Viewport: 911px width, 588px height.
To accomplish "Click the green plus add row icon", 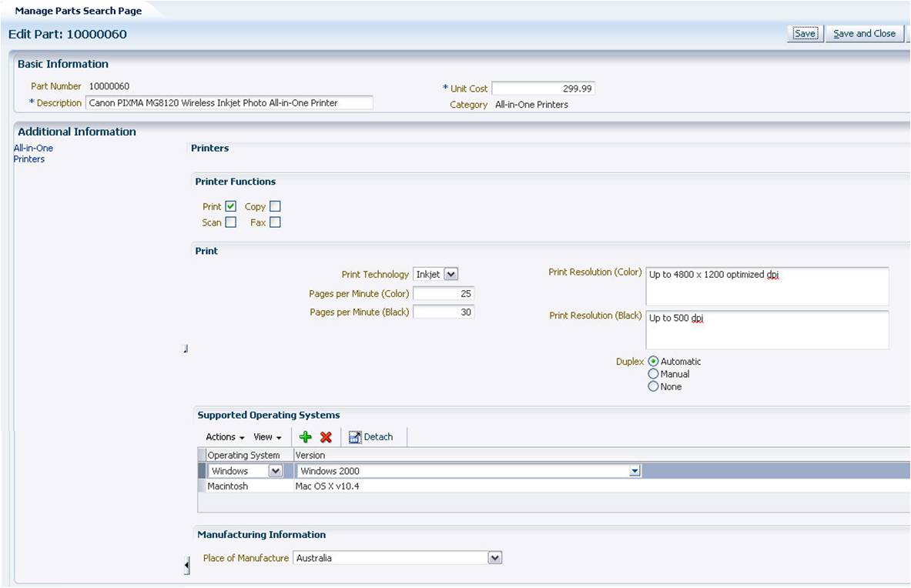I will (x=305, y=436).
